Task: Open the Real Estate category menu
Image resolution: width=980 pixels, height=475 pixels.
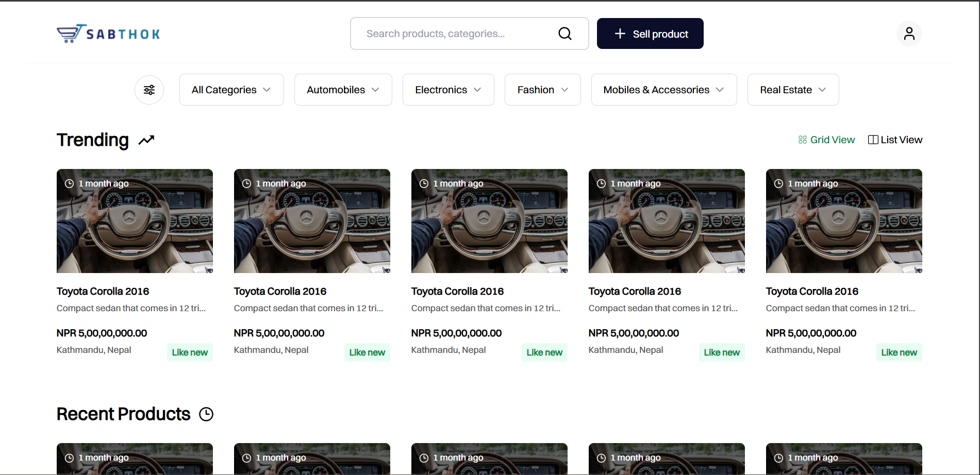Action: click(x=792, y=90)
